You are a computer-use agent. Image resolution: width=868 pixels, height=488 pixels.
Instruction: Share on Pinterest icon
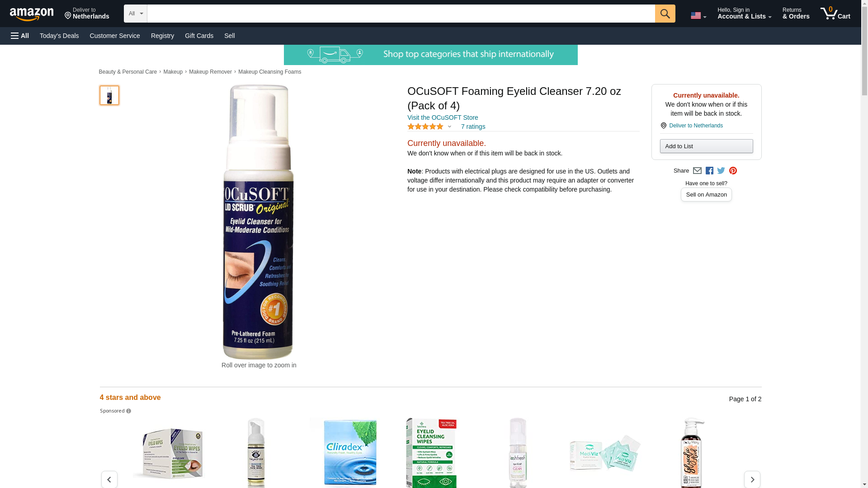pyautogui.click(x=733, y=171)
